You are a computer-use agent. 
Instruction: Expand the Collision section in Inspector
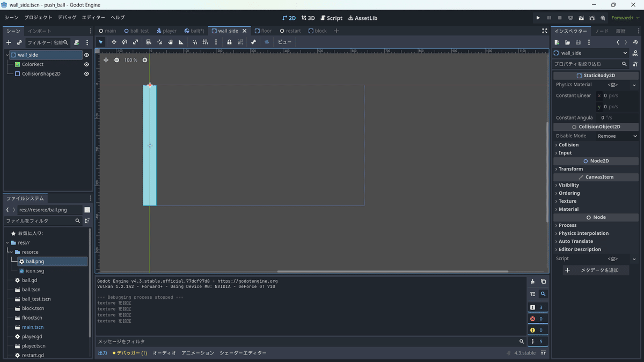(x=568, y=144)
